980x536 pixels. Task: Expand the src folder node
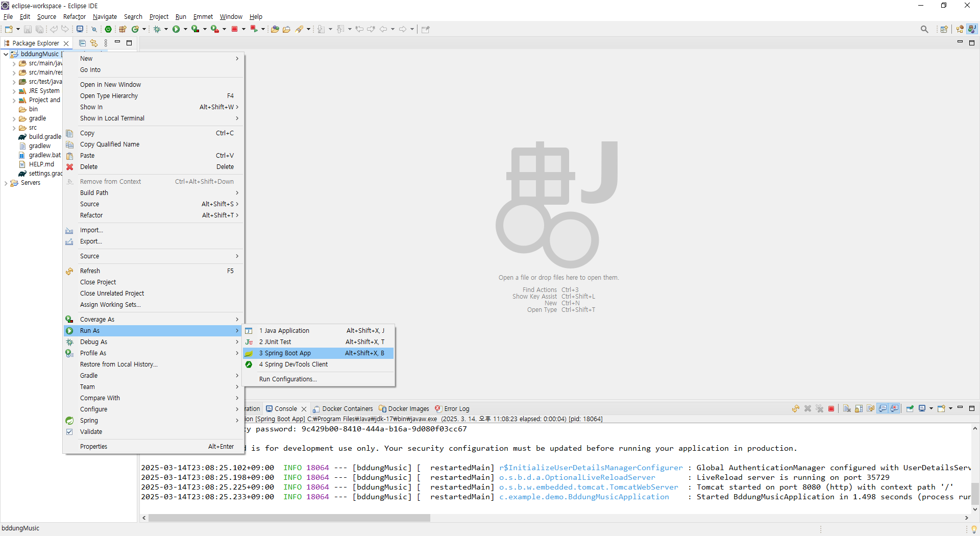pyautogui.click(x=14, y=128)
